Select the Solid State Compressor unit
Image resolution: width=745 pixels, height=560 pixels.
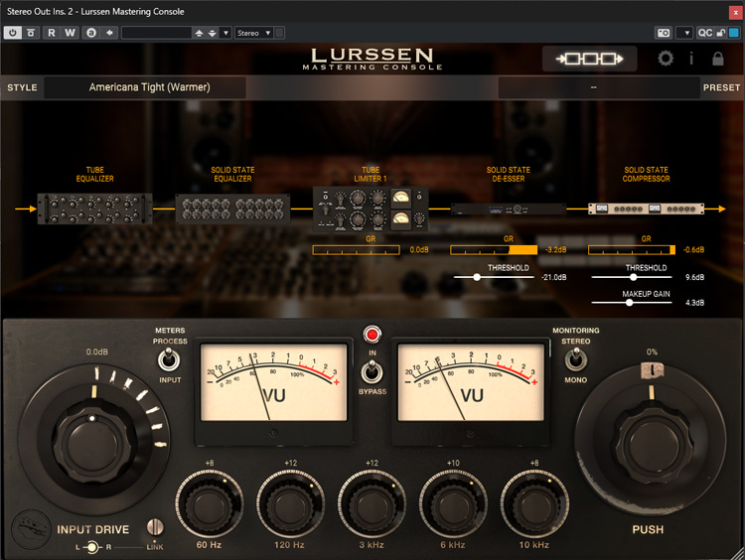[x=647, y=209]
